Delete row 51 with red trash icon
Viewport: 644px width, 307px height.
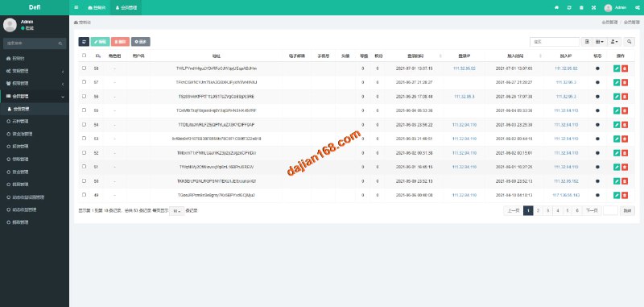[x=625, y=167]
